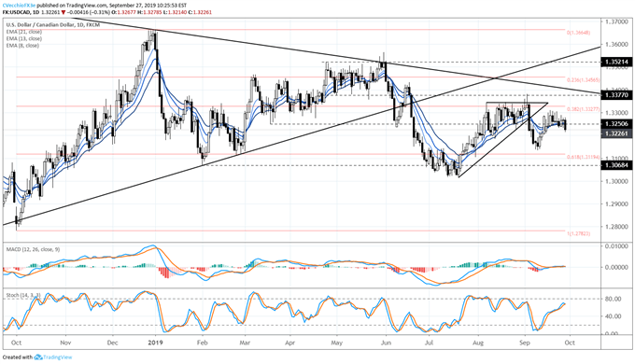Click the TradingView logo icon at bottom
Image resolution: width=635 pixels, height=364 pixels.
[x=38, y=357]
